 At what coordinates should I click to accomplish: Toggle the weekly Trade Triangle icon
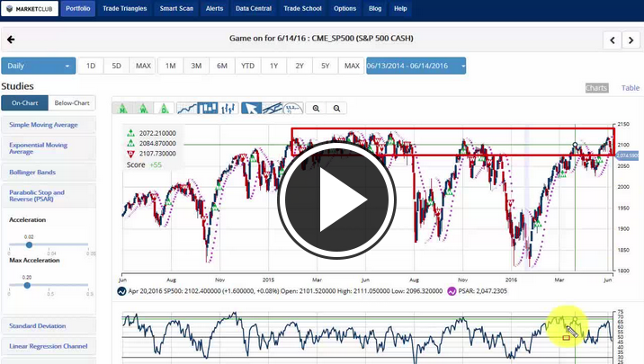click(143, 109)
